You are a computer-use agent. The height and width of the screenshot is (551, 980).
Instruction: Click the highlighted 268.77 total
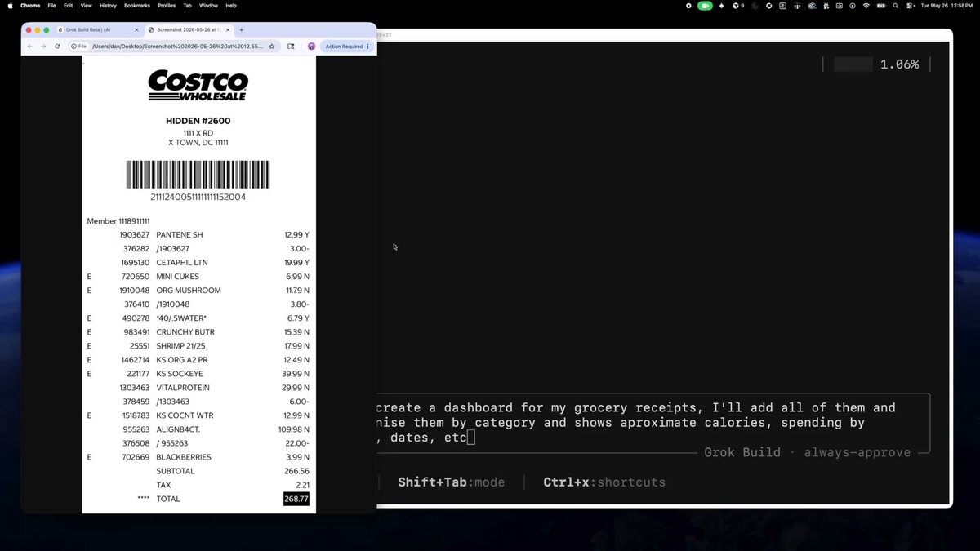[296, 499]
